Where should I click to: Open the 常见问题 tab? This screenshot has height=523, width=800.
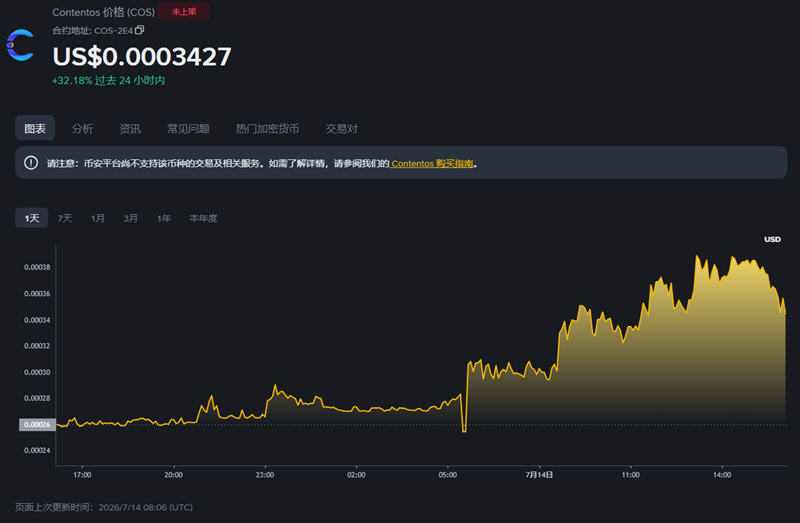(188, 129)
